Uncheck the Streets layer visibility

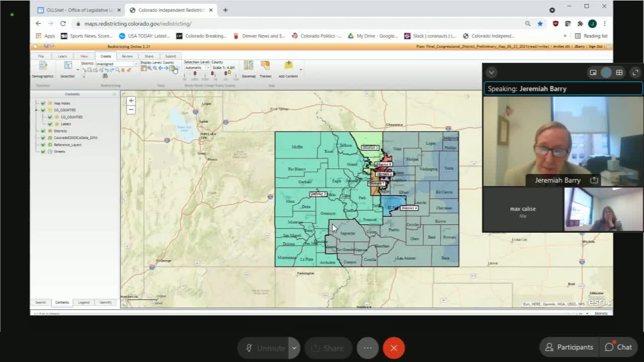tap(43, 151)
